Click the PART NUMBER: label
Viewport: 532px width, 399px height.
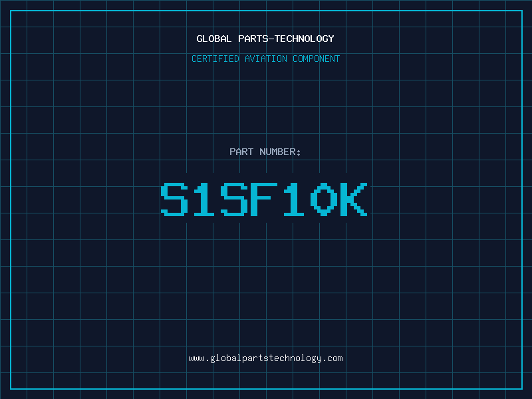(265, 152)
